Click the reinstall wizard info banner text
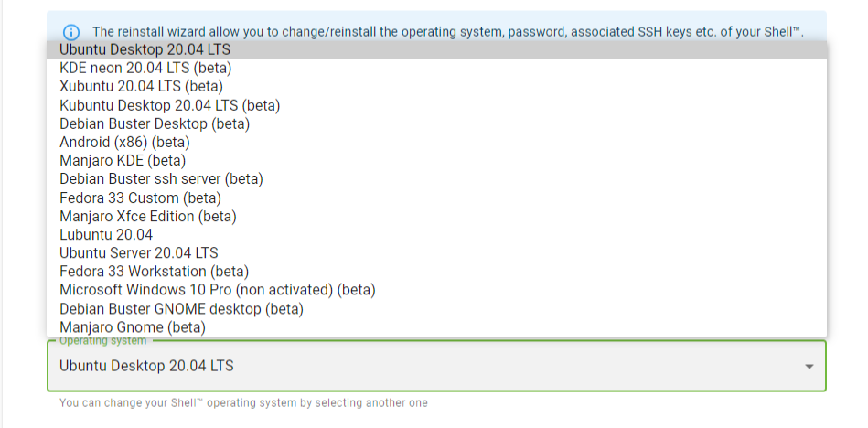 pos(448,32)
